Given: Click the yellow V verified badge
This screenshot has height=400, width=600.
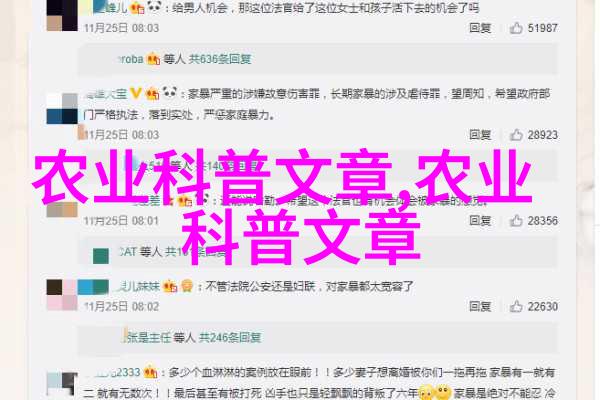Looking at the screenshot, I should coord(135,93).
